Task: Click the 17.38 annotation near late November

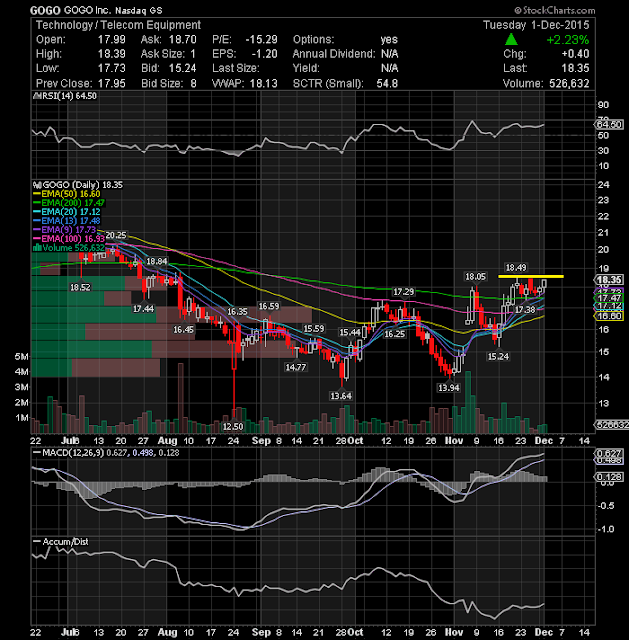Action: (x=525, y=310)
